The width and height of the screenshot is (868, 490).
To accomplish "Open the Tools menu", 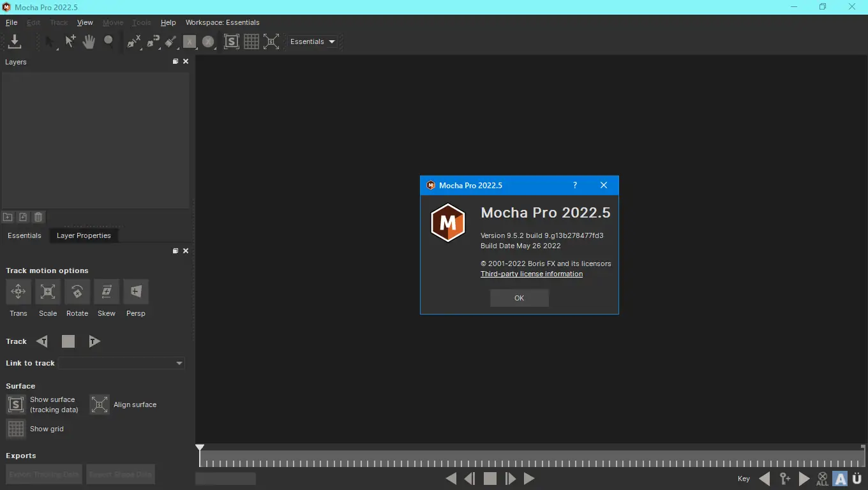I will (142, 22).
